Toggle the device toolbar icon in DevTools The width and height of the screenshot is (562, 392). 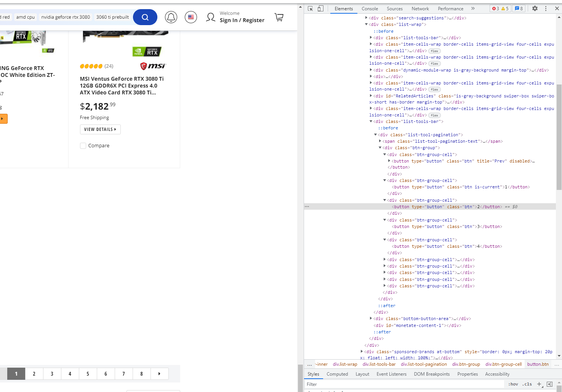[x=320, y=8]
